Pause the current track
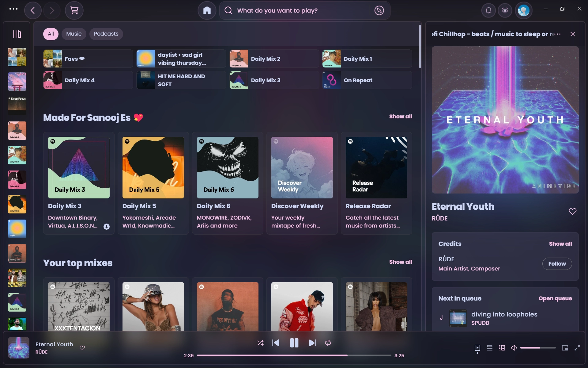This screenshot has width=588, height=368. pos(294,343)
